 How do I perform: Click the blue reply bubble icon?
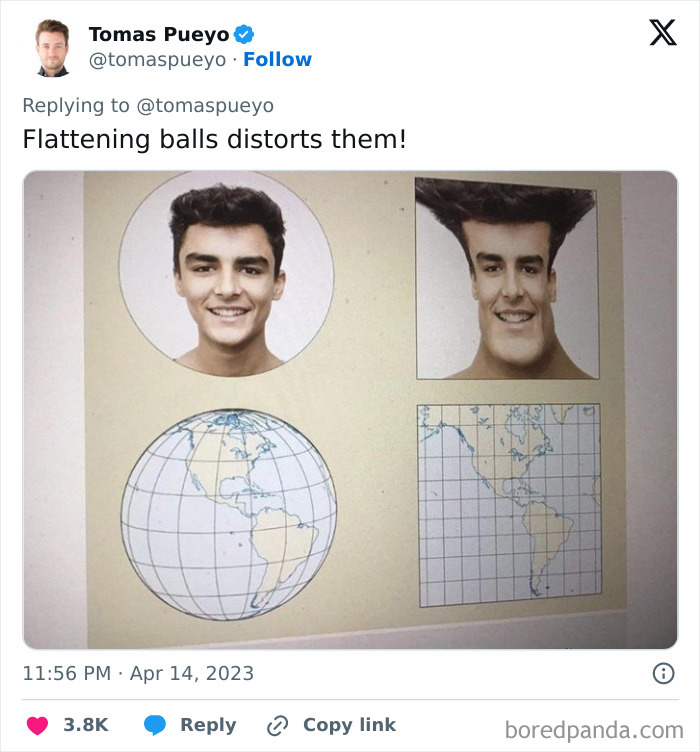[x=154, y=725]
